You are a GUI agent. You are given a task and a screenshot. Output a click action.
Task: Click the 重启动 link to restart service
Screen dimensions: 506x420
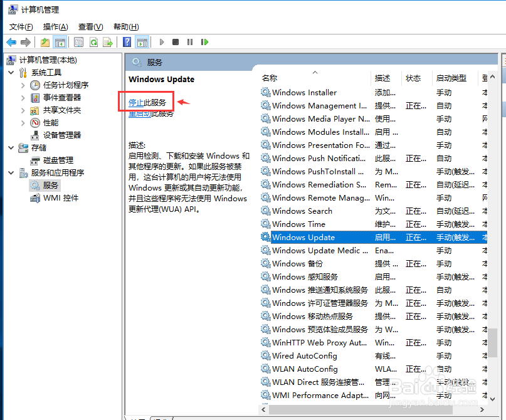point(140,114)
